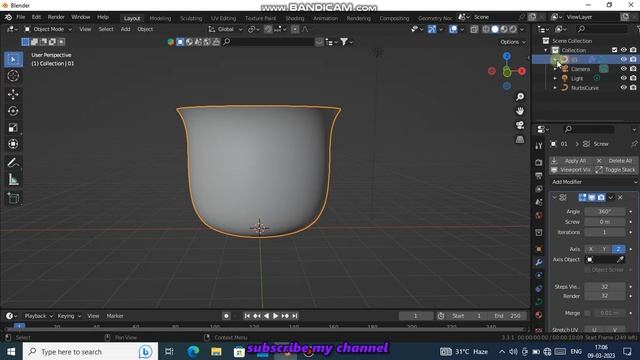640x360 pixels.
Task: Open the Object Data curve properties tab
Action: coord(539,302)
